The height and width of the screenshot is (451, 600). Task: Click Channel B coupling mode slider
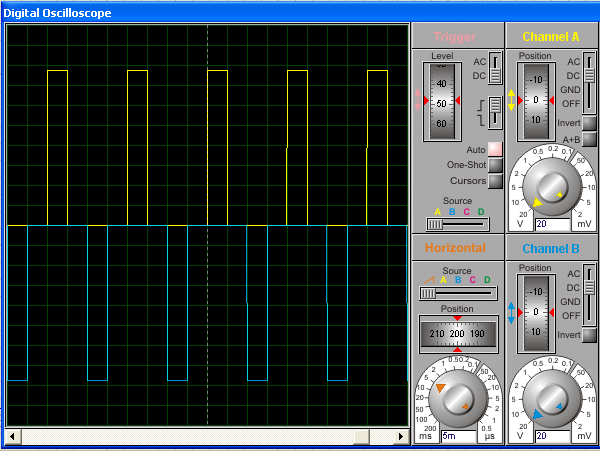coord(589,295)
